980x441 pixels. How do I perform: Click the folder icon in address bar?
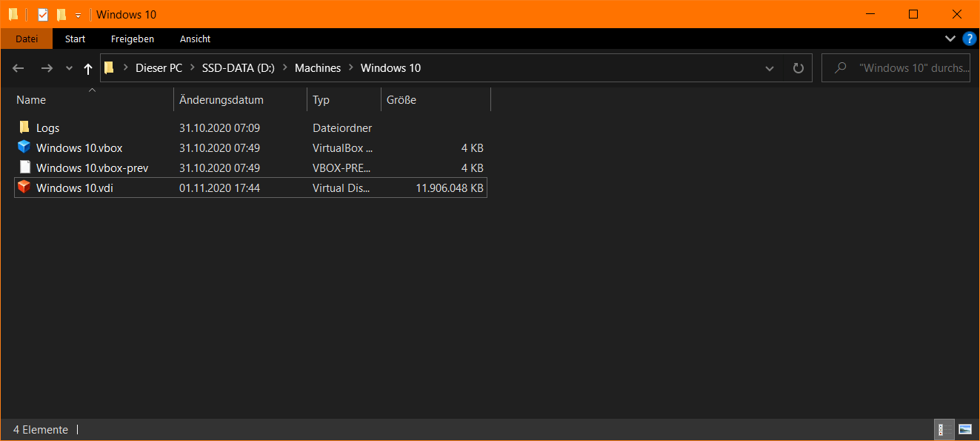pos(109,68)
